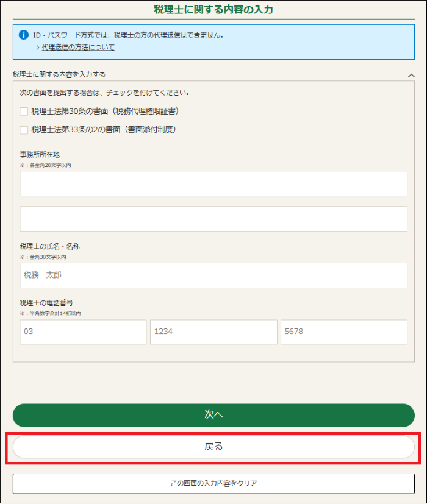The width and height of the screenshot is (427, 504).
Task: Open the 代理送信の方法について link
Action: tap(78, 48)
